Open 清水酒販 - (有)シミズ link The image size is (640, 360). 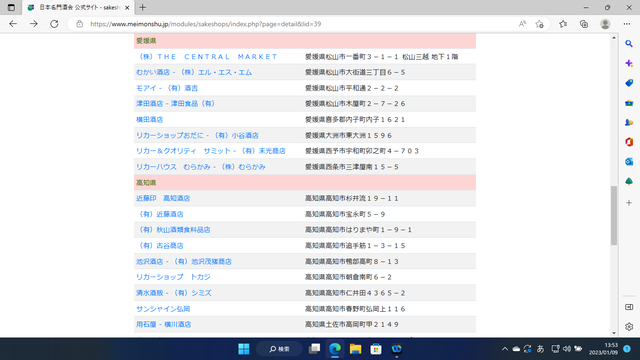(x=173, y=293)
